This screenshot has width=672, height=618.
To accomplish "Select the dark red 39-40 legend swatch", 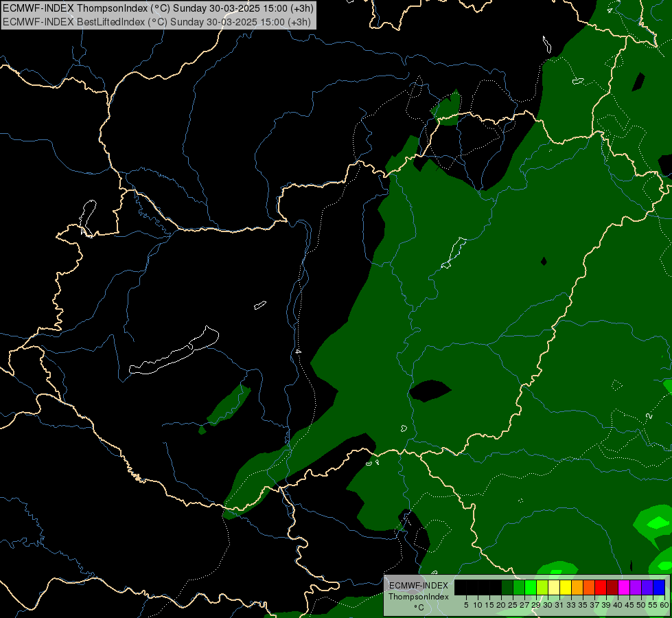I will [x=612, y=587].
